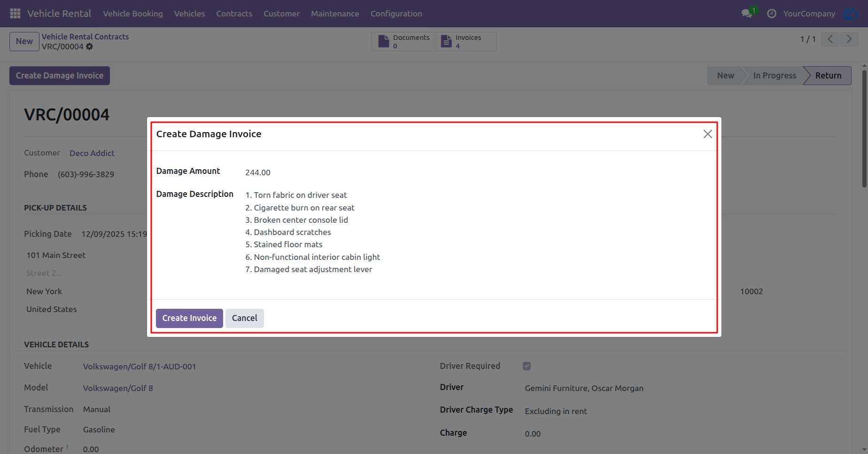Screen dimensions: 868x454
Task: Click the Fuel Type value Gasoline
Action: [99, 430]
